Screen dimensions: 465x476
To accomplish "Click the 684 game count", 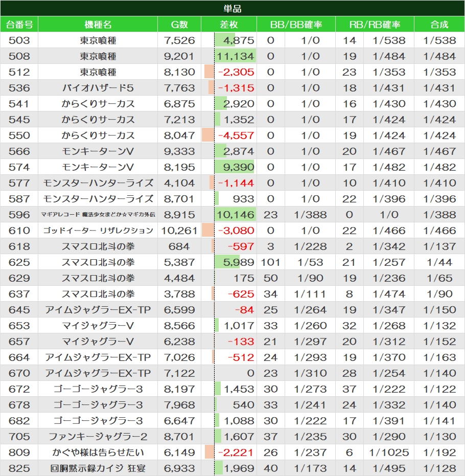I will pos(179,246).
